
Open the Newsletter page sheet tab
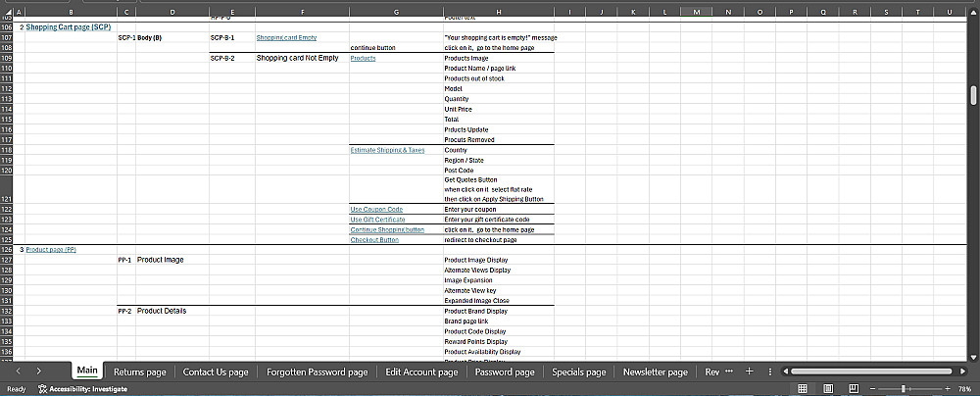coord(655,371)
